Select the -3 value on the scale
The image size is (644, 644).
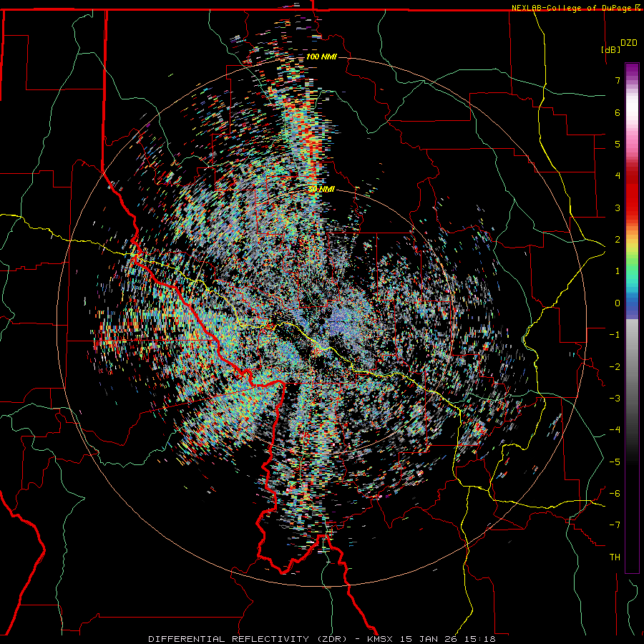pos(615,399)
